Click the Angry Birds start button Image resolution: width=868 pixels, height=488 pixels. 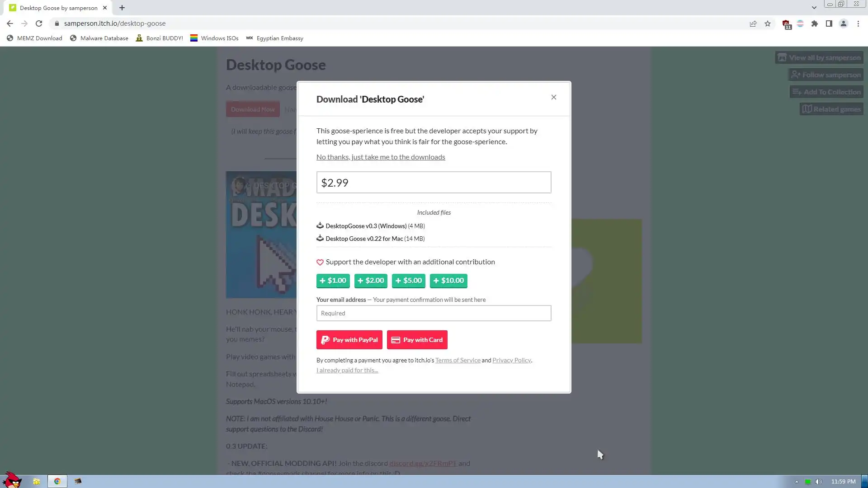(x=12, y=480)
